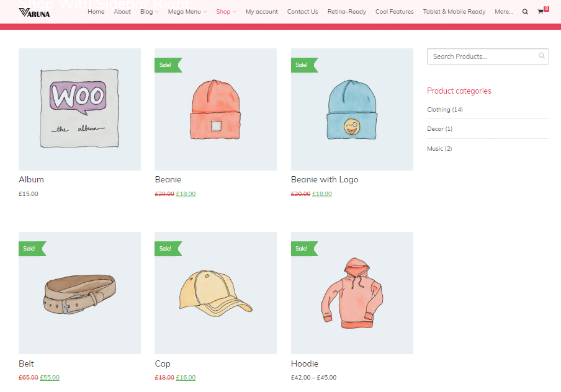The height and width of the screenshot is (392, 561).
Task: Open the More dropdown menu
Action: point(503,11)
